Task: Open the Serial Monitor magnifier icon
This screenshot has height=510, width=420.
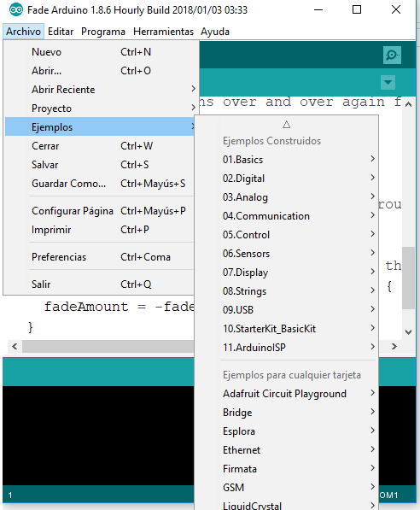Action: click(x=392, y=55)
